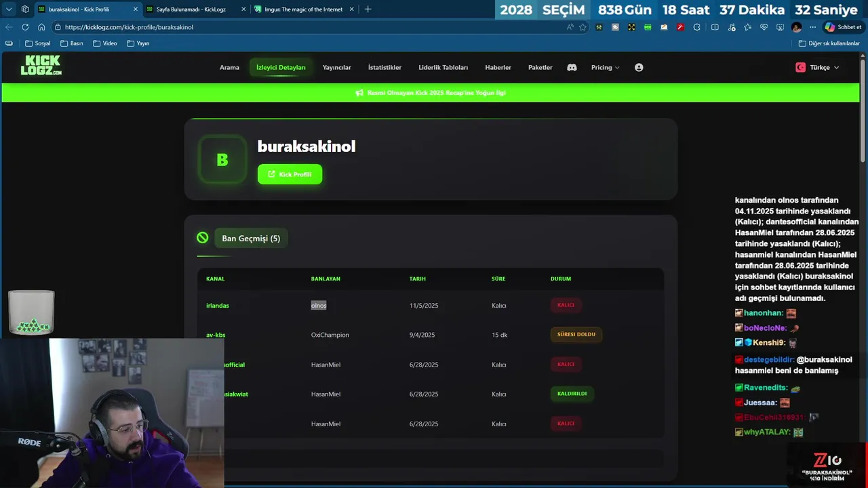This screenshot has height=488, width=868.
Task: Open the Basın bookmarks folder
Action: (x=72, y=43)
